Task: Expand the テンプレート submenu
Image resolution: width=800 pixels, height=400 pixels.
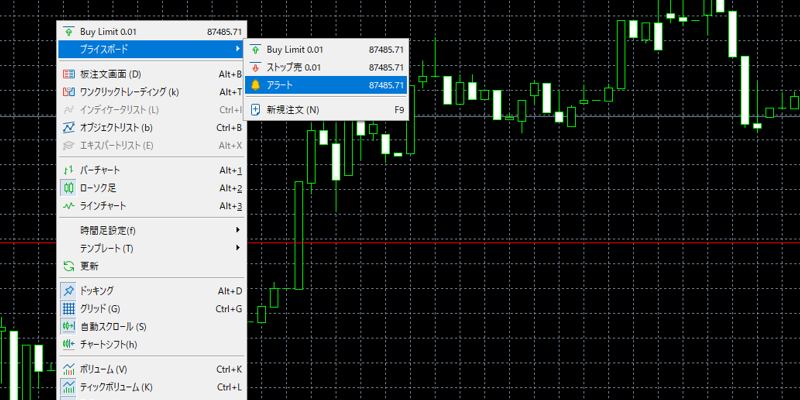Action: [238, 248]
